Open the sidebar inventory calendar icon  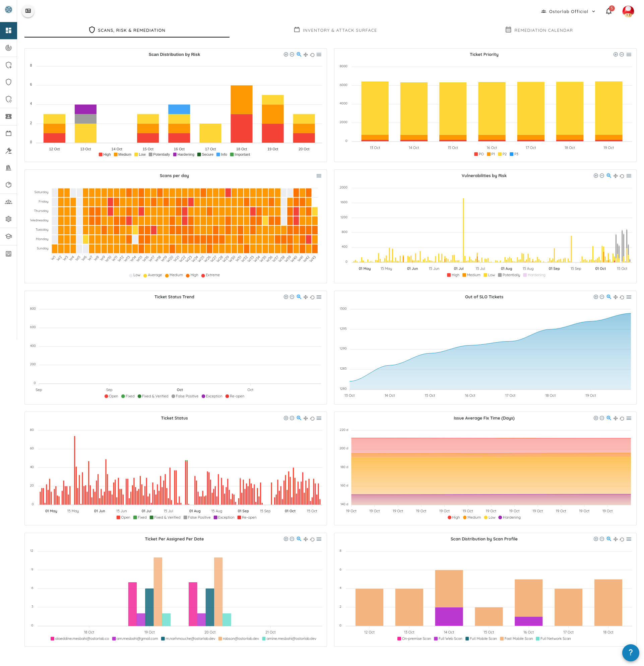pyautogui.click(x=8, y=134)
